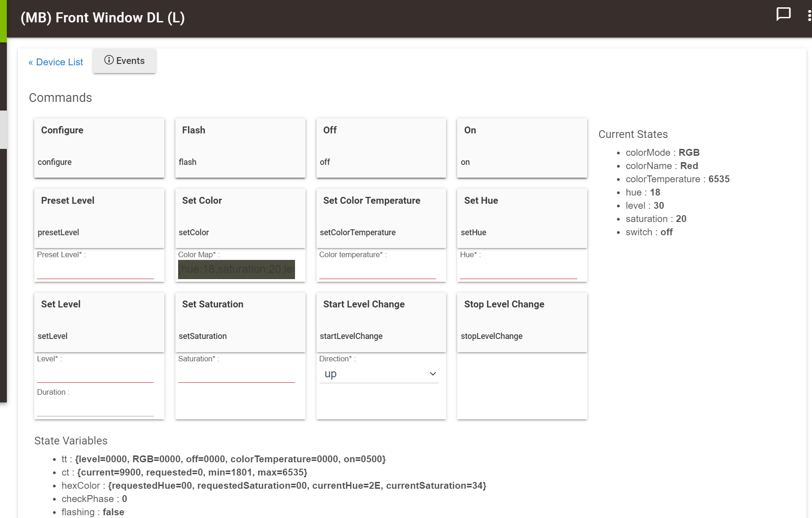Open the chat message icon in header
812x518 pixels.
pos(783,14)
